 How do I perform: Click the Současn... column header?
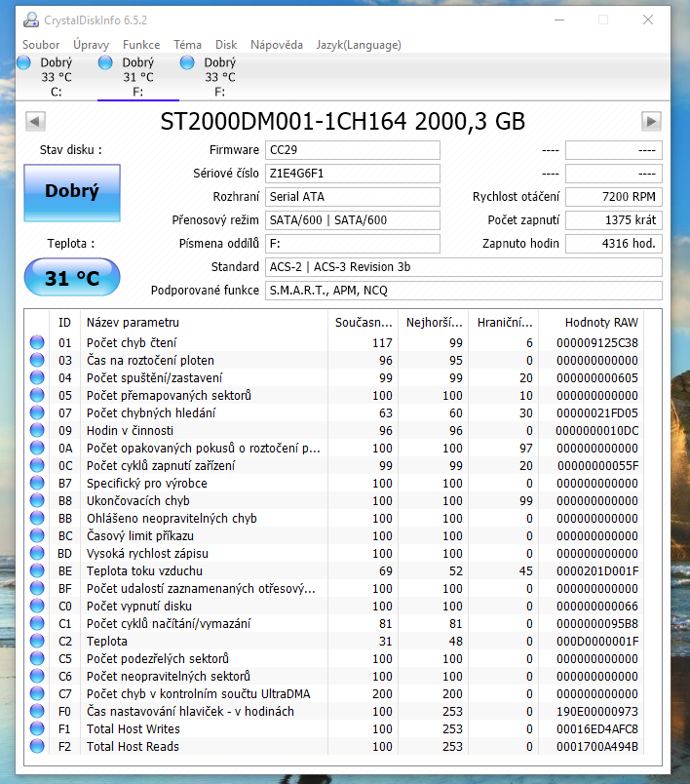(364, 323)
